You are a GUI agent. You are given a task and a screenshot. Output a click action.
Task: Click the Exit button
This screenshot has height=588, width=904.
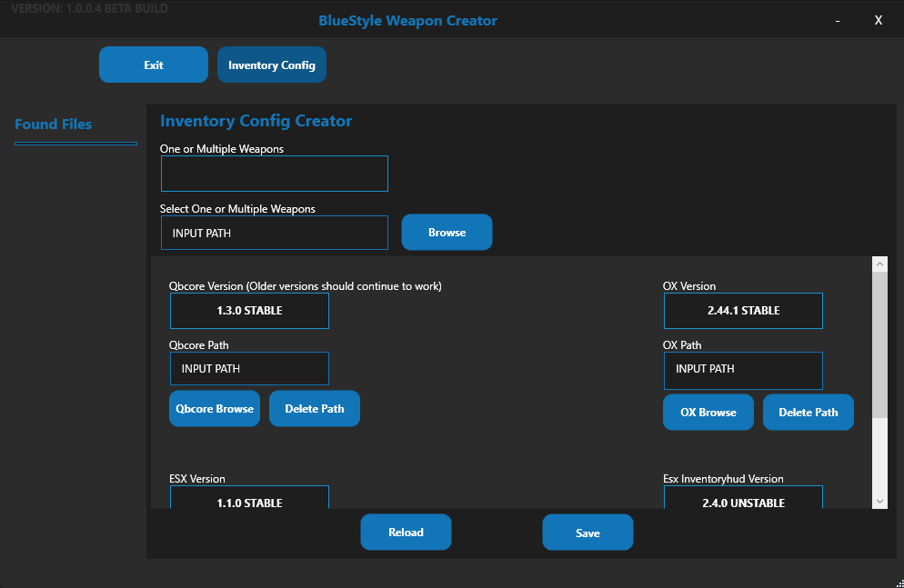click(154, 65)
